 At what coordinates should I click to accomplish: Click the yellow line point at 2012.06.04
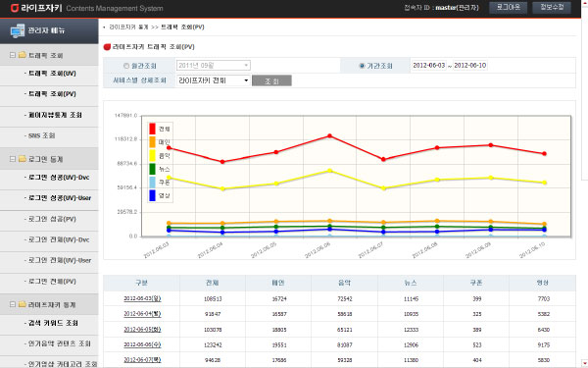(222, 188)
